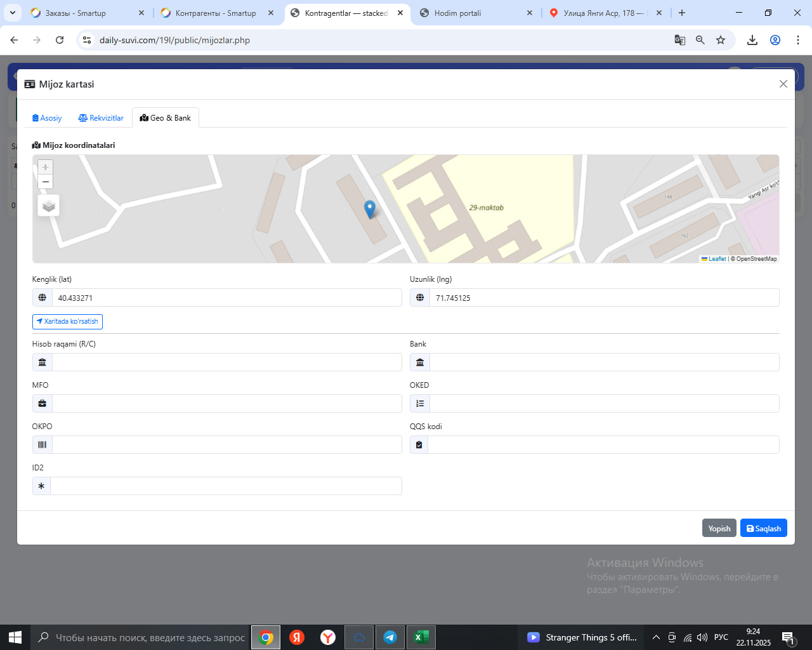Open Telegram from the taskbar

(x=390, y=637)
